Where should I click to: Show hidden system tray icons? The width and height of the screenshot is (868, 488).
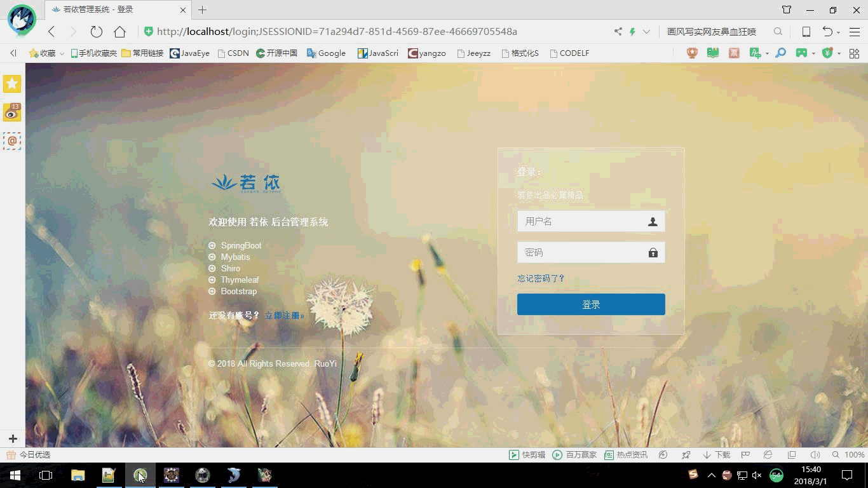coord(711,475)
